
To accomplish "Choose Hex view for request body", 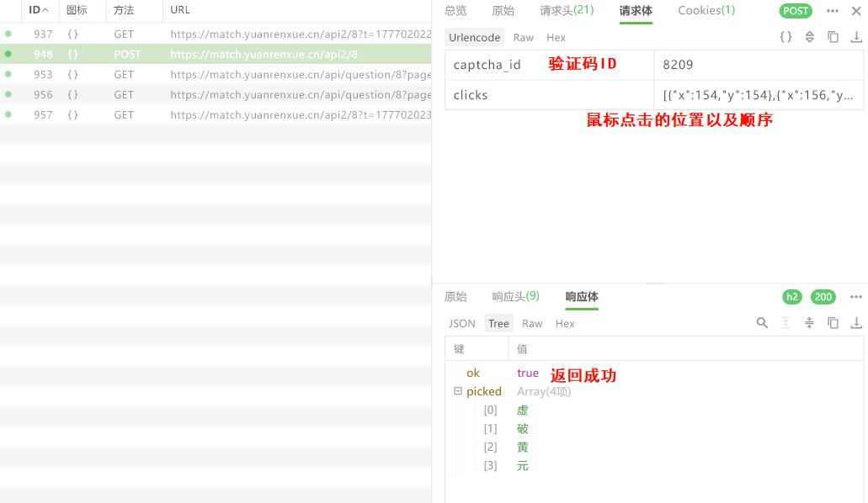I will click(x=556, y=37).
